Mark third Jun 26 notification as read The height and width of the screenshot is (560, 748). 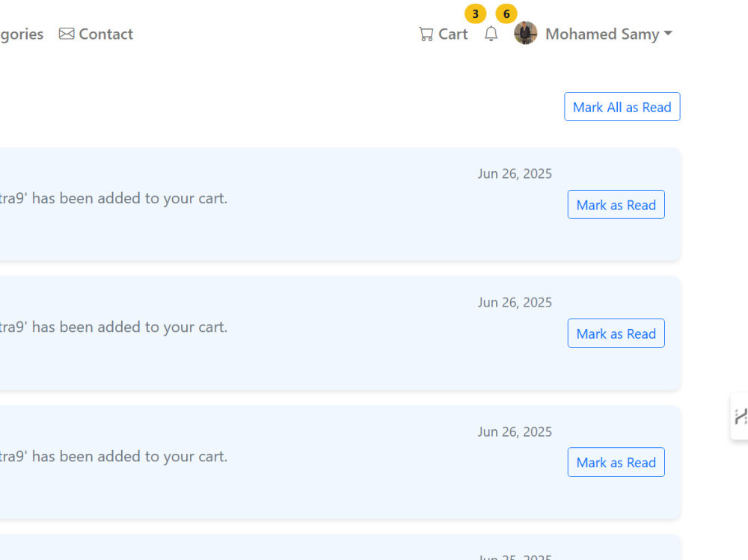pos(616,462)
